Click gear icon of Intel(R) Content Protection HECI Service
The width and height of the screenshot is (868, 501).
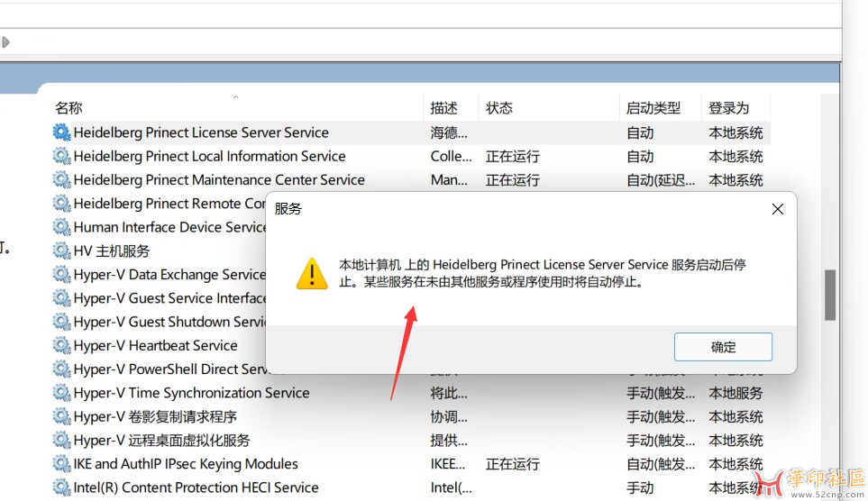coord(61,487)
